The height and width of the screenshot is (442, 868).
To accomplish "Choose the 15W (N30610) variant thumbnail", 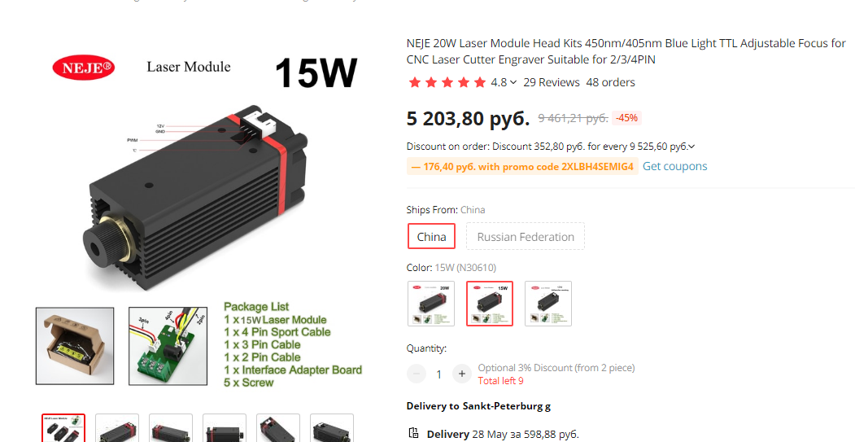I will click(x=490, y=304).
